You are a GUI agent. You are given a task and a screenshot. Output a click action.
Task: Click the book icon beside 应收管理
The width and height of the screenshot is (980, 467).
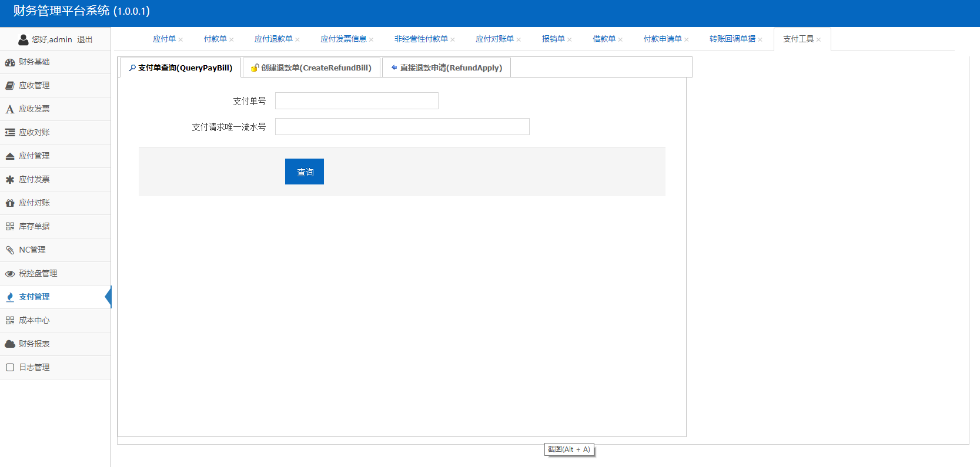point(10,86)
